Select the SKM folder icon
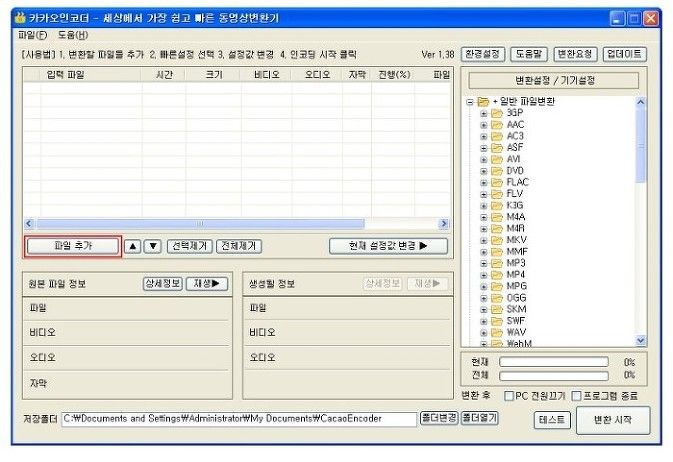Image resolution: width=673 pixels, height=462 pixels. tap(497, 309)
